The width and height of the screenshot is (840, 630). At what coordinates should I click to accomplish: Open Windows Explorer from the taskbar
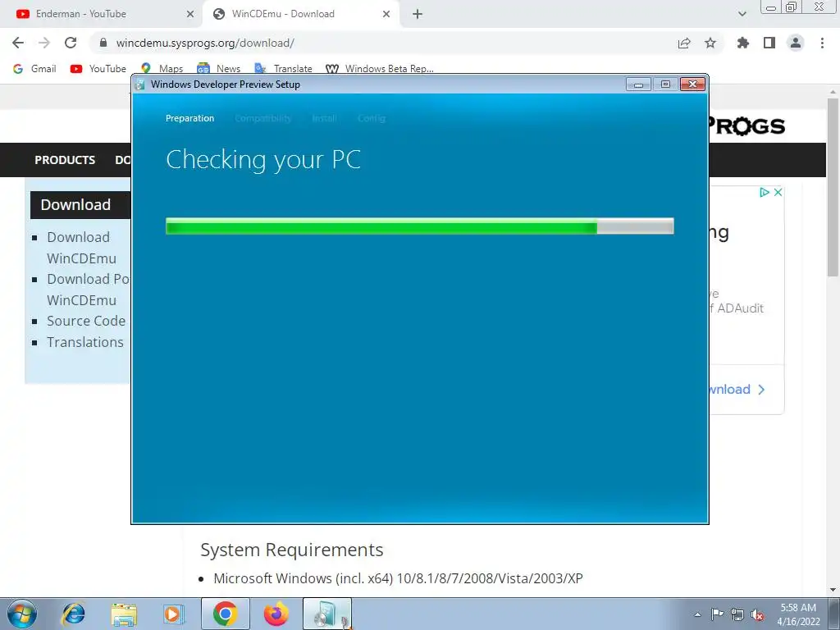coord(124,614)
